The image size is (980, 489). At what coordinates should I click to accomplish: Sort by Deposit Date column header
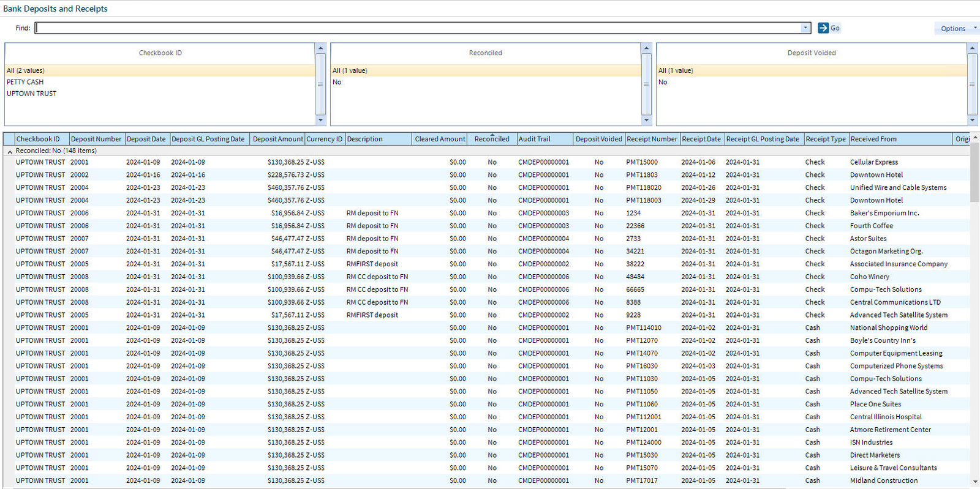pyautogui.click(x=147, y=139)
